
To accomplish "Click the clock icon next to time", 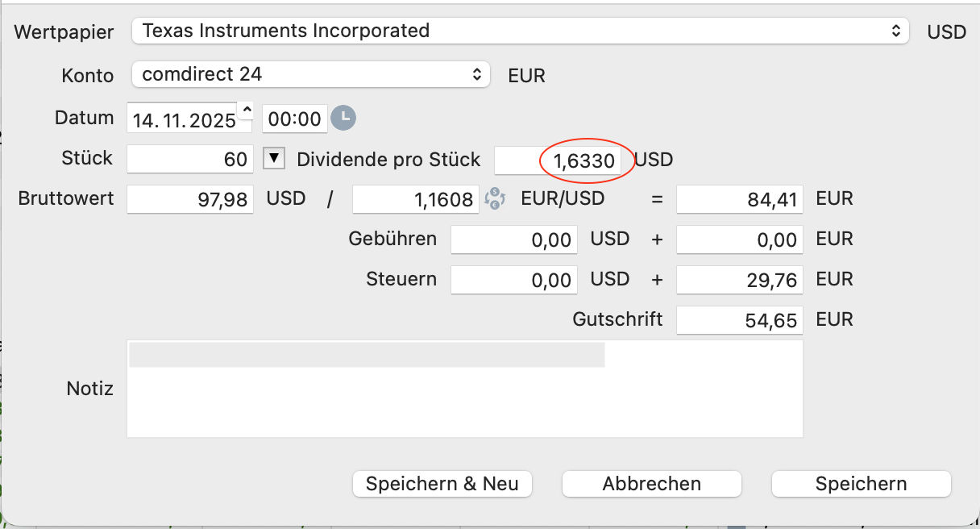I will tap(343, 118).
